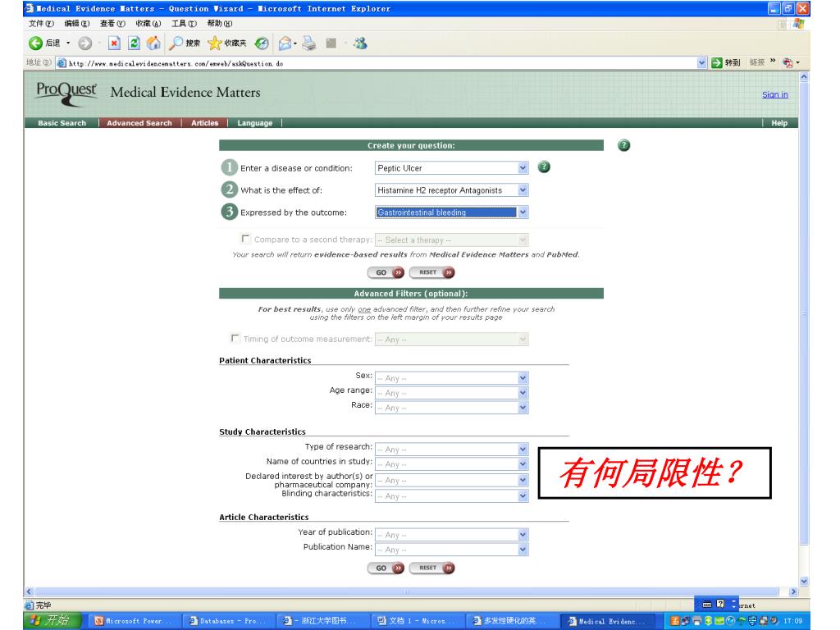The image size is (840, 630).
Task: Click the 链接 links toolbar label
Action: pyautogui.click(x=756, y=62)
